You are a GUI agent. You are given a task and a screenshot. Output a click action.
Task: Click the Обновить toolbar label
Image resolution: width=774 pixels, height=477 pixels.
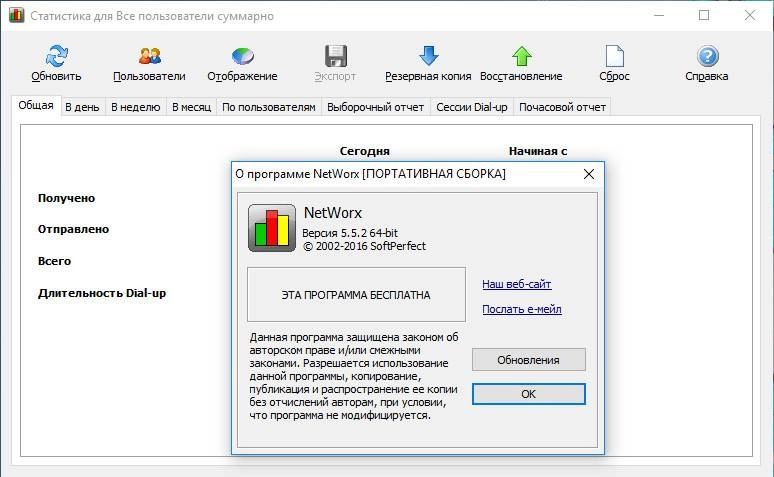pos(56,77)
